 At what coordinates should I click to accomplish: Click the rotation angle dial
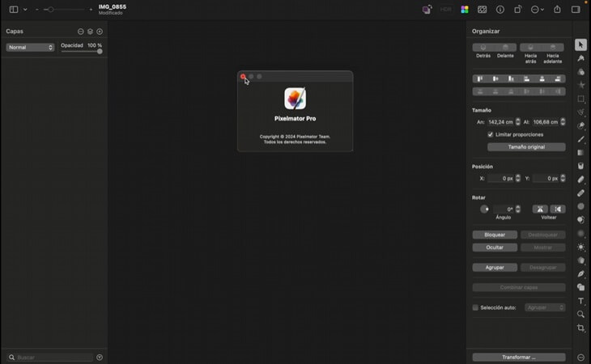tap(484, 209)
